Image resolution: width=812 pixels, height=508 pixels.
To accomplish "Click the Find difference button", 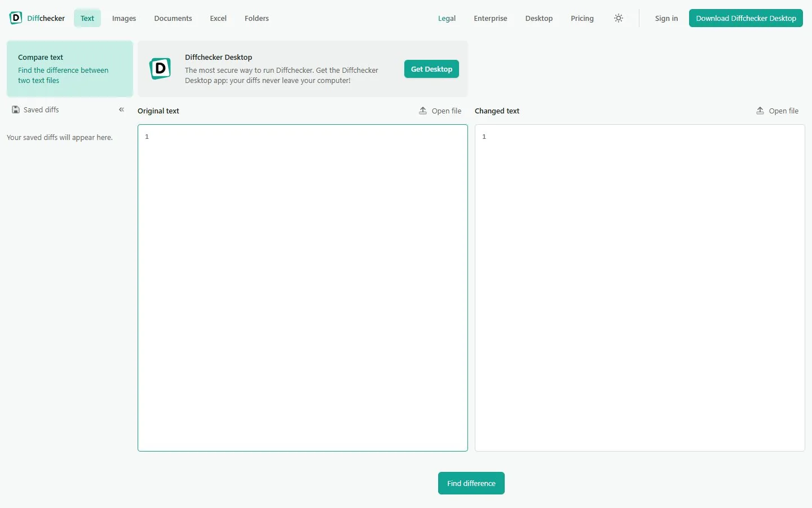I will click(x=471, y=483).
